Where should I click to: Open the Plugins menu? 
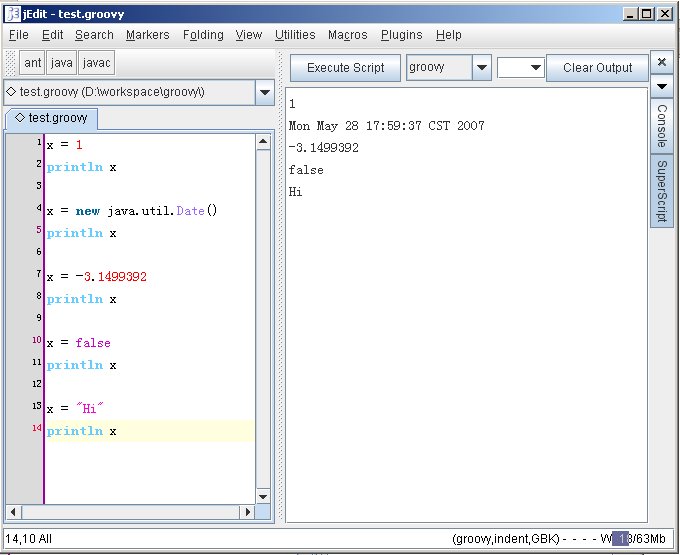pos(401,35)
